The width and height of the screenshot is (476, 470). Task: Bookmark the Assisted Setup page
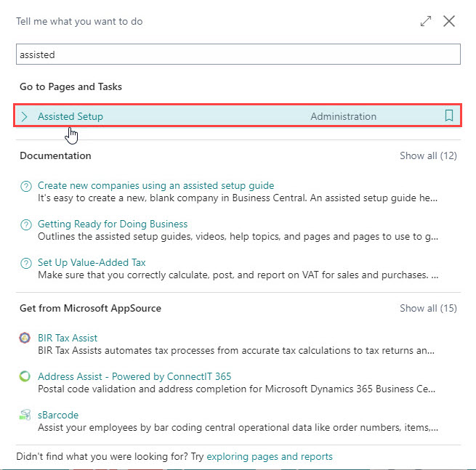[448, 116]
